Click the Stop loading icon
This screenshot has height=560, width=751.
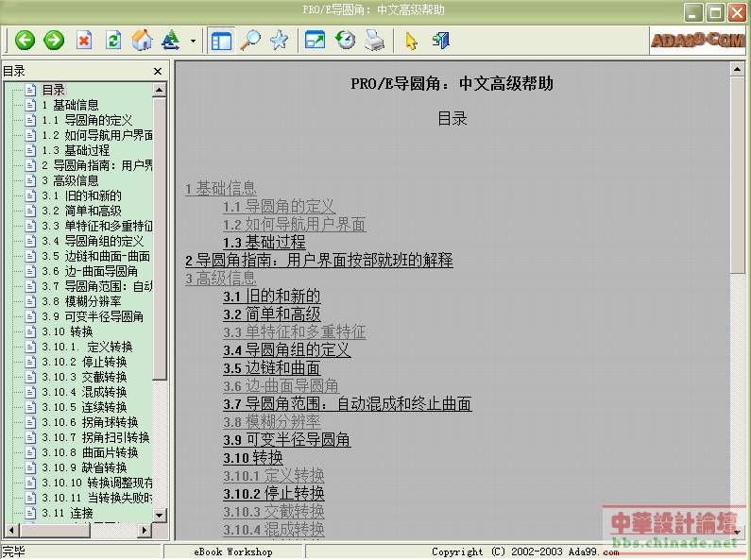pyautogui.click(x=84, y=41)
